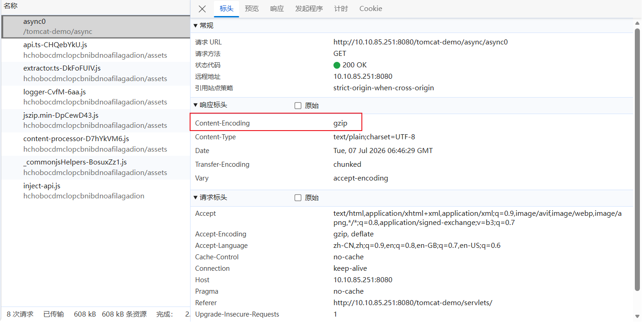The height and width of the screenshot is (323, 644).
Task: Select the inject-api.js request
Action: point(95,191)
